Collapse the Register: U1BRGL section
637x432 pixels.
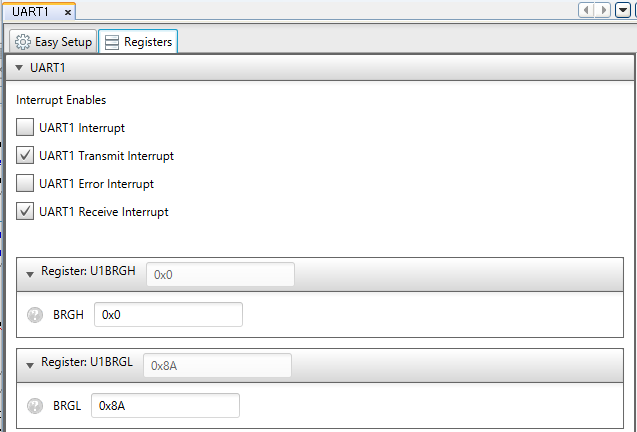click(30, 365)
